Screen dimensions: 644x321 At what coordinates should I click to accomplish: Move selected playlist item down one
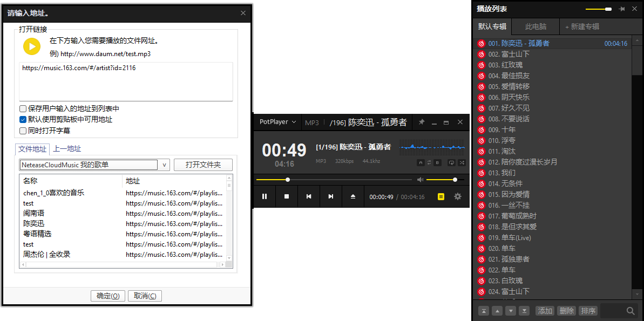click(x=511, y=311)
